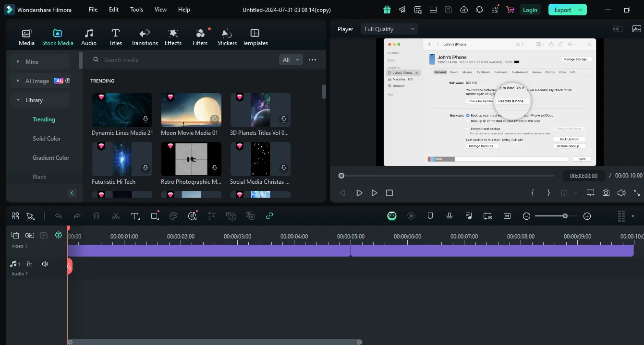Select the Moon Movie Media 01 thumbnail
The height and width of the screenshot is (345, 644).
tap(191, 110)
